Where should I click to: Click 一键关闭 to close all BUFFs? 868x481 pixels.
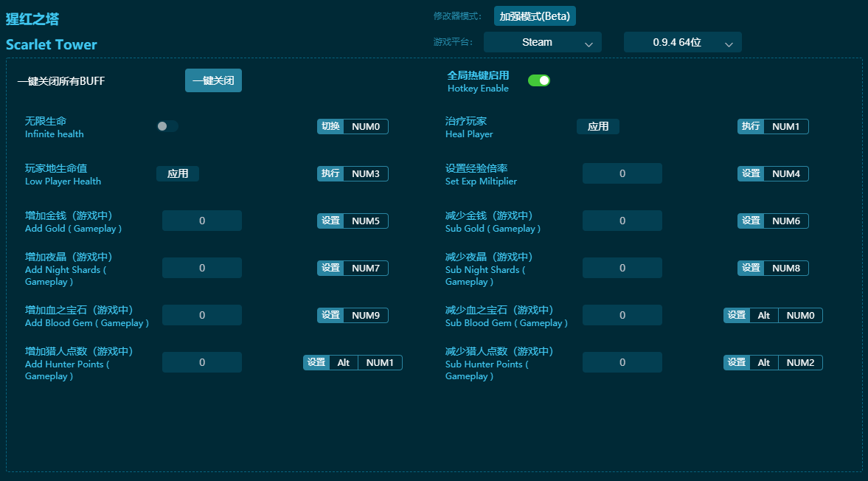(x=213, y=80)
